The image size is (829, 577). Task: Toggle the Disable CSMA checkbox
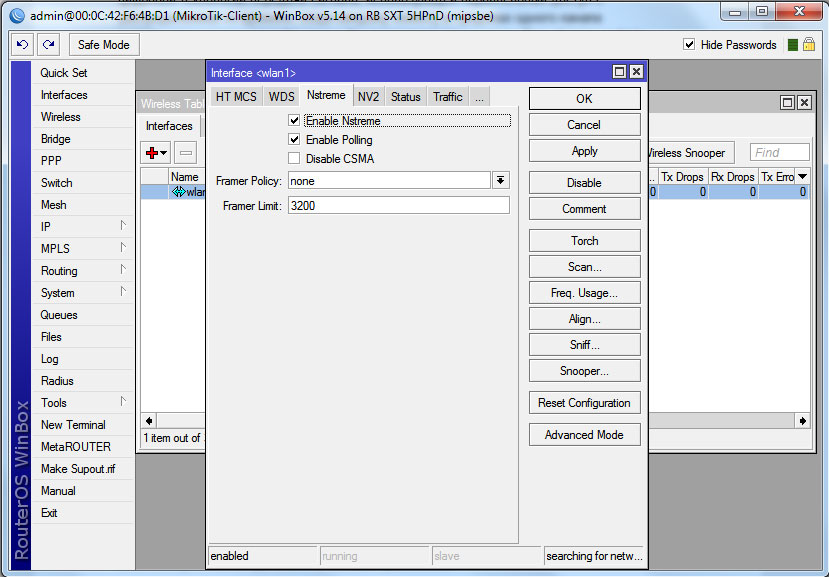(294, 159)
